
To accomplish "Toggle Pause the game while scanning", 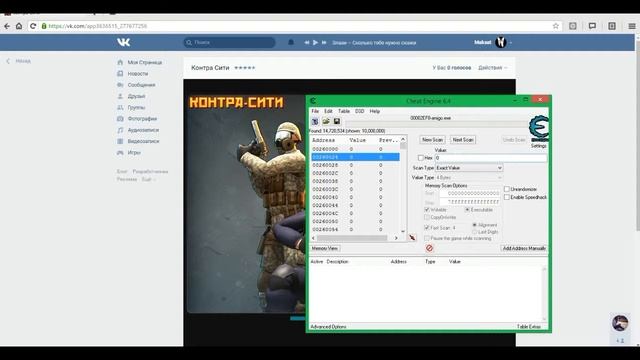I will click(x=427, y=238).
